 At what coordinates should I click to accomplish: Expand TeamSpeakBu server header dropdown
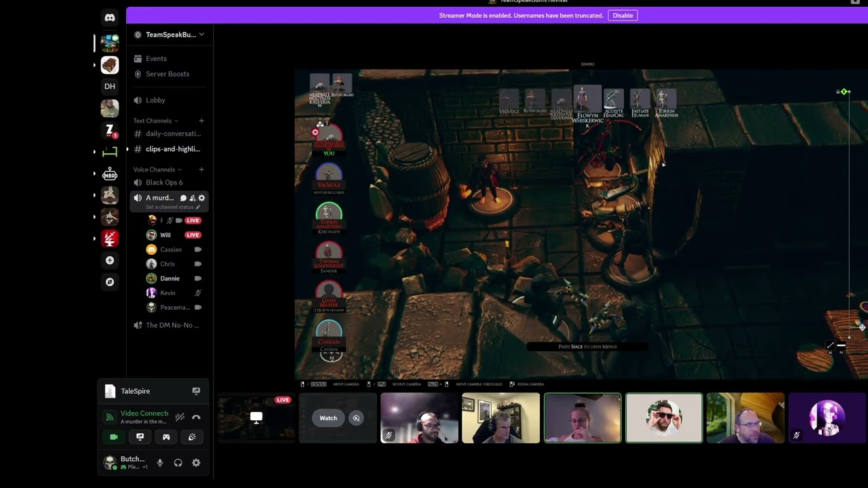point(170,35)
